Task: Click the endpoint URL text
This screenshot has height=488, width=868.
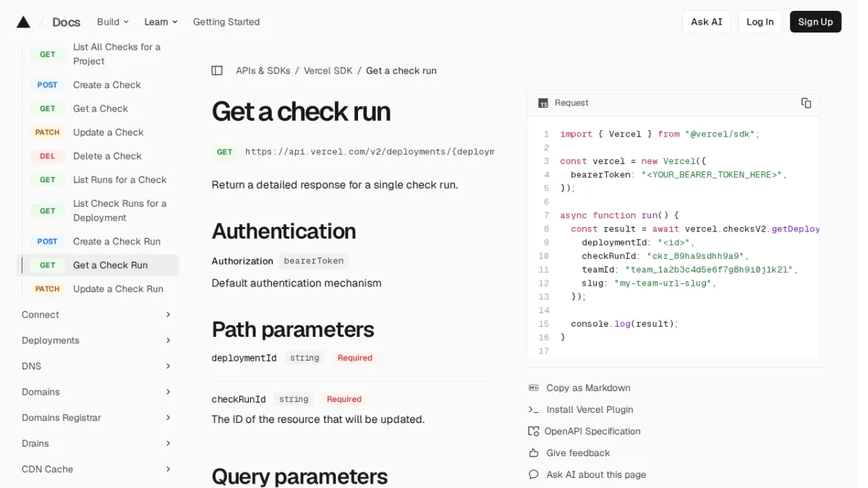Action: [370, 152]
